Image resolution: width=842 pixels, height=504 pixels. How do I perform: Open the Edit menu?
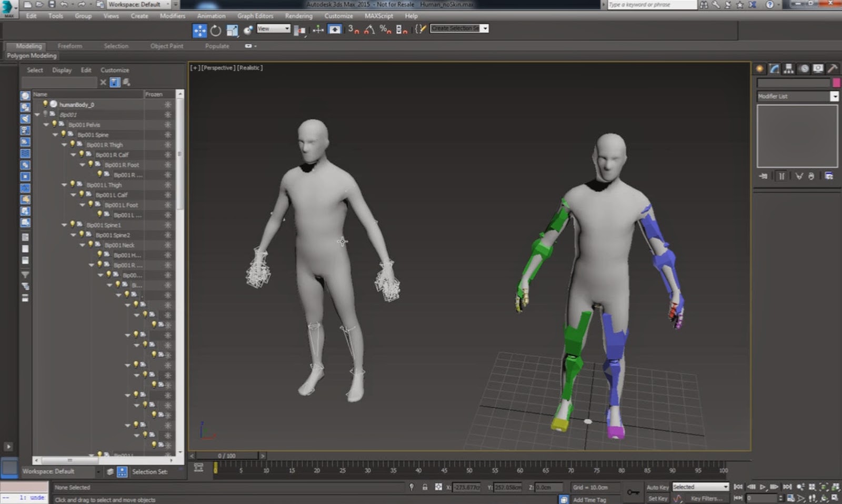pos(32,16)
